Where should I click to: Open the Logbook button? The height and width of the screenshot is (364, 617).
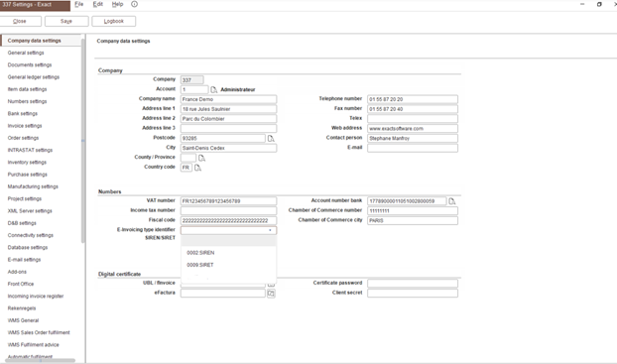coord(114,21)
